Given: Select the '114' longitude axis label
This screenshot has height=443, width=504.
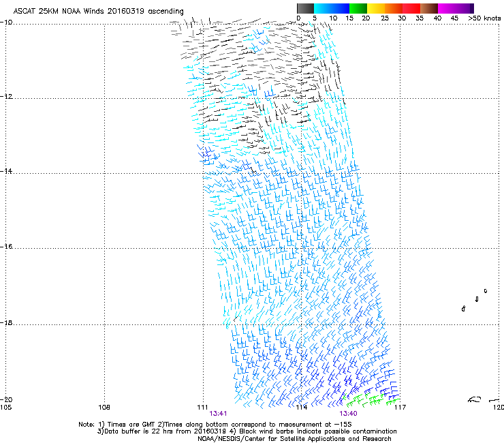Looking at the screenshot, I should pos(301,408).
